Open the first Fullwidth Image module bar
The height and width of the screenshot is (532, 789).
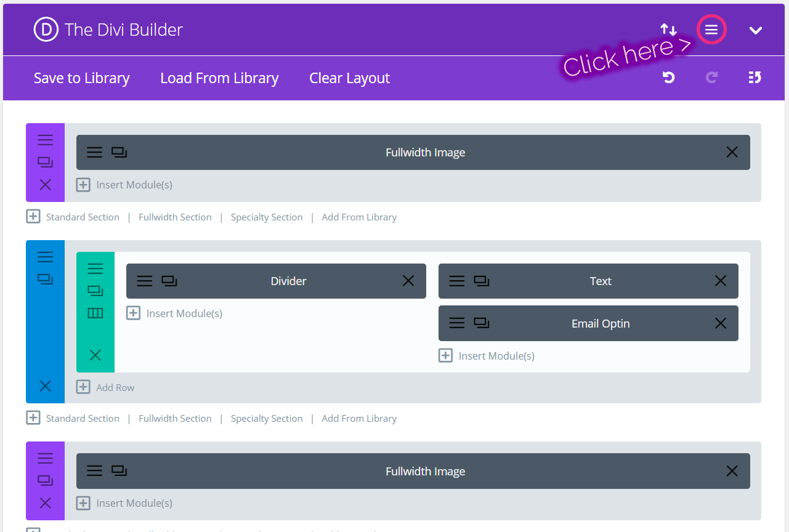(x=425, y=153)
